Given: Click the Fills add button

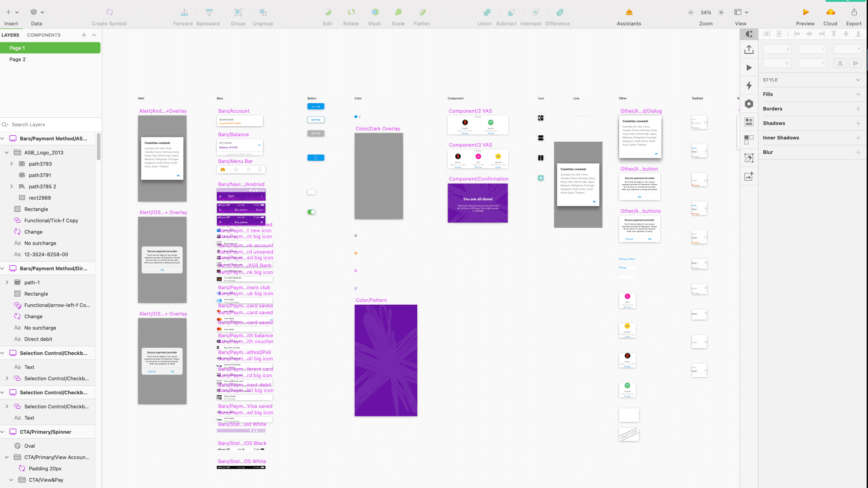Looking at the screenshot, I should coord(858,94).
